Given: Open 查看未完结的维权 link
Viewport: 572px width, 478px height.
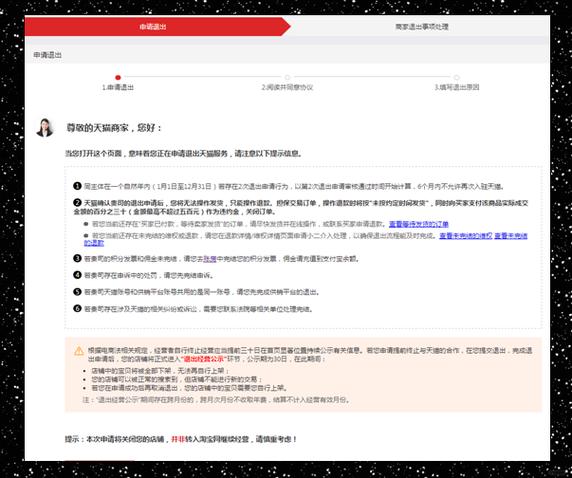Looking at the screenshot, I should coord(466,236).
